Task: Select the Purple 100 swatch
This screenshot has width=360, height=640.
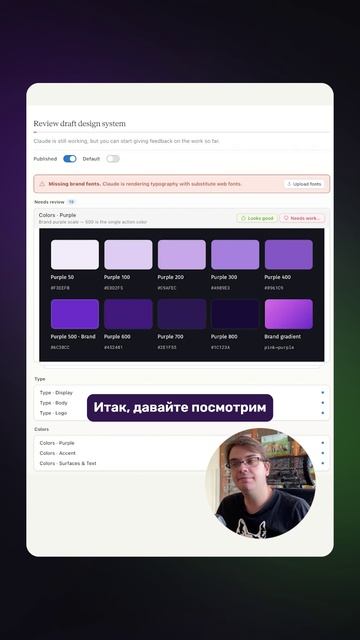Action: coord(128,254)
